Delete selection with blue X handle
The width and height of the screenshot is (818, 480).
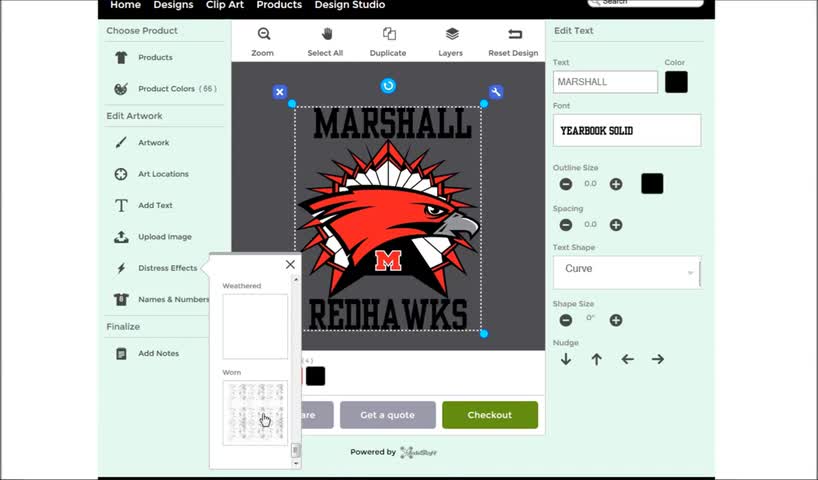[280, 92]
